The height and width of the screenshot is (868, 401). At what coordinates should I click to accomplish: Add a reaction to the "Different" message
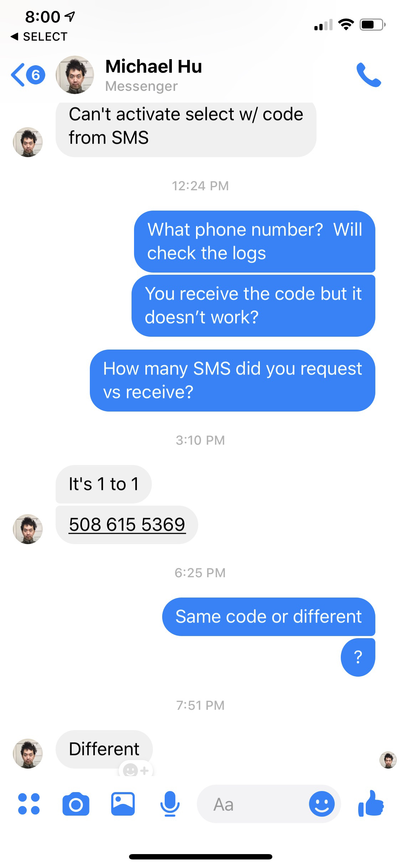tap(135, 770)
